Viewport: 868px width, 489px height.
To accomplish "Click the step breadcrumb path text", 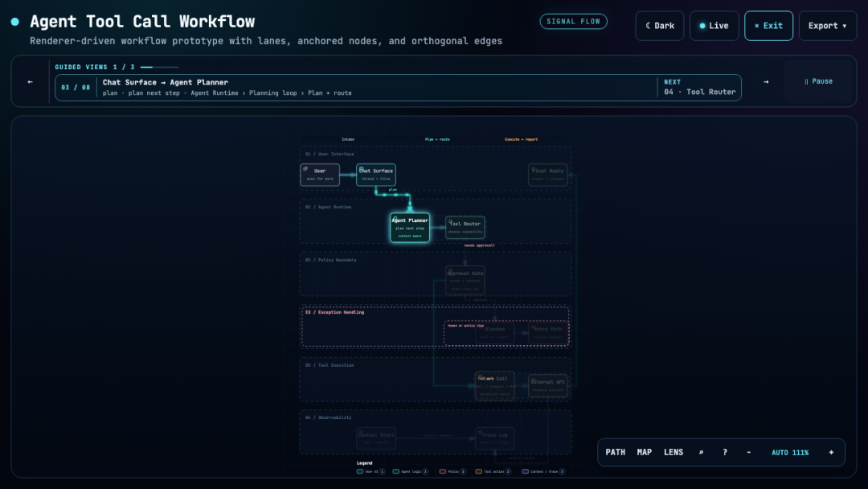I will pos(227,93).
